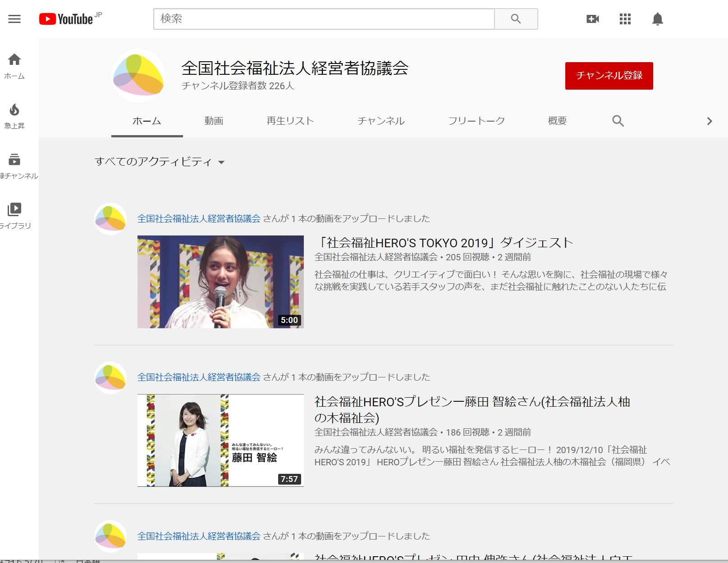
Task: Click next tabs chevron arrow
Action: (x=710, y=121)
